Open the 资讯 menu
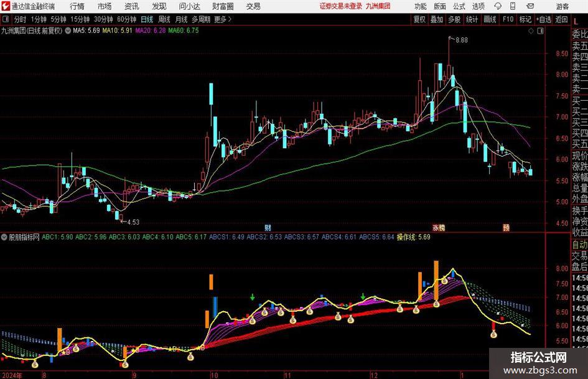This screenshot has height=379, width=588. coord(132,6)
